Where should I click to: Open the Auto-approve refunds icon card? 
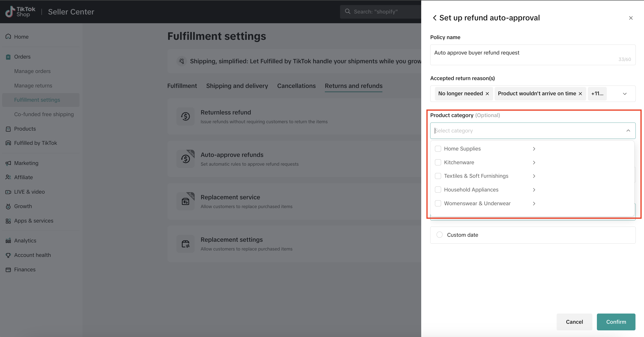pos(185,159)
